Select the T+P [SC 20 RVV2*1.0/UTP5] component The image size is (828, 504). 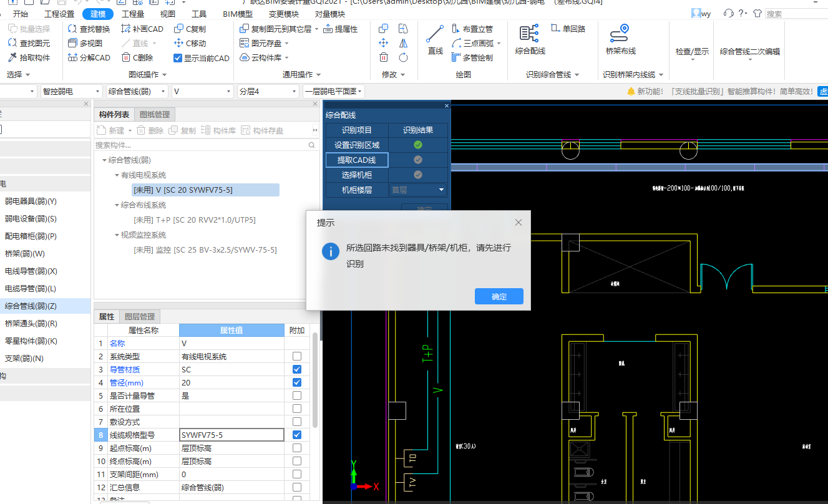tap(195, 220)
